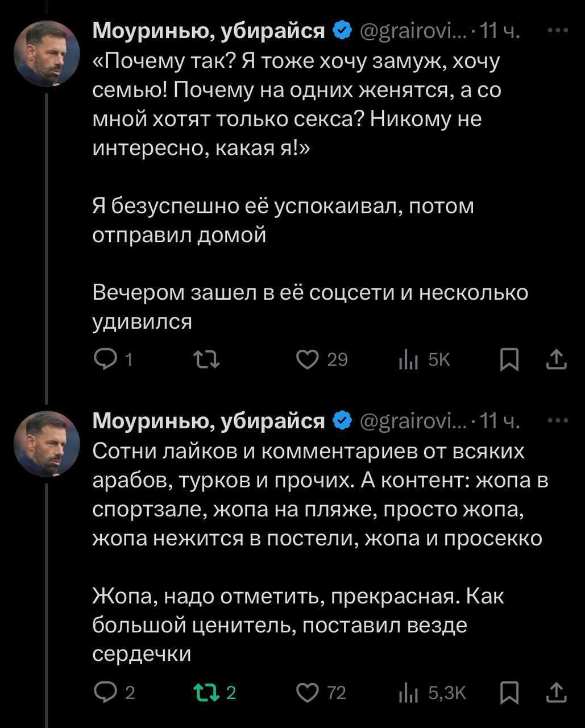
Task: Like the second tweet with 72 likes
Action: pos(308,692)
